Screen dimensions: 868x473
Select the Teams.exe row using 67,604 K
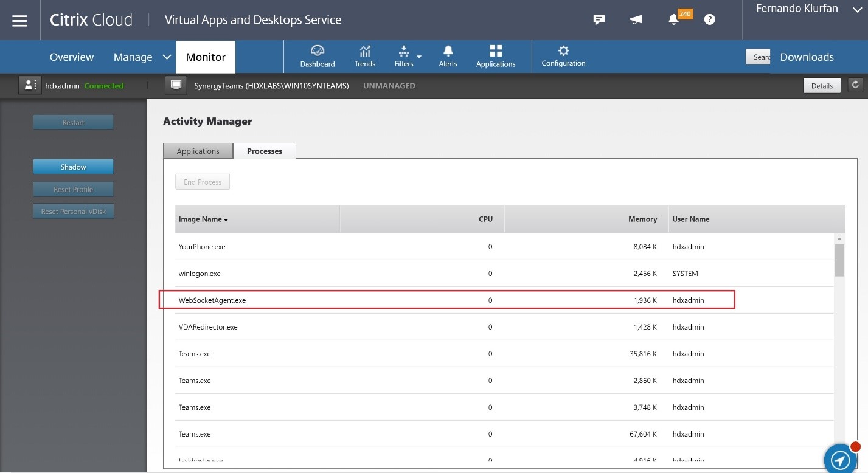pos(505,434)
